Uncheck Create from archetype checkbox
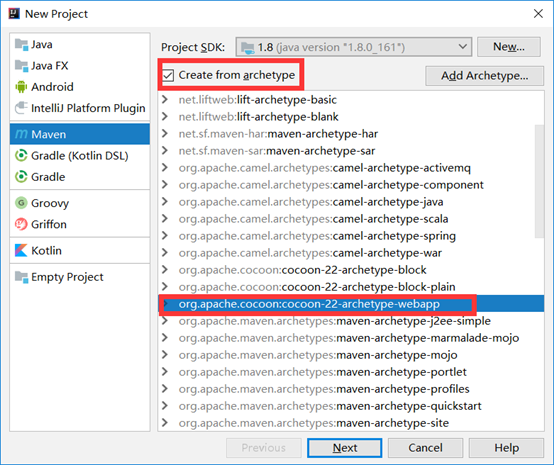The height and width of the screenshot is (465, 554). click(x=168, y=75)
